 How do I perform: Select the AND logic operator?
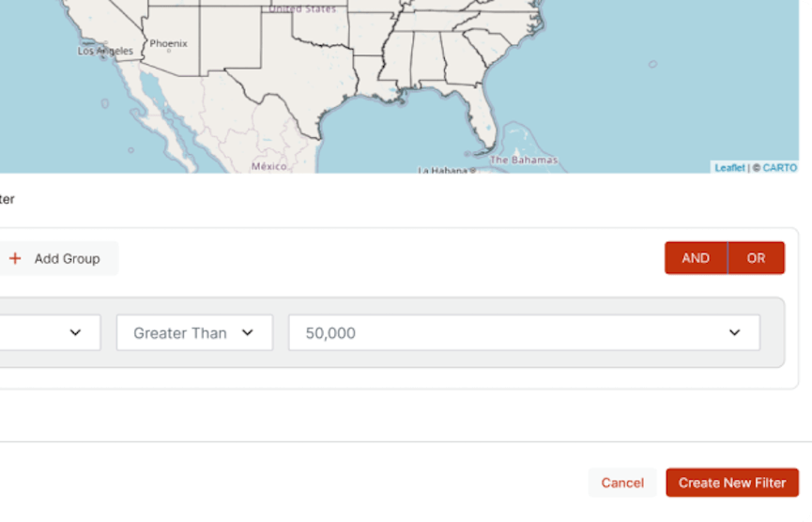(x=696, y=258)
